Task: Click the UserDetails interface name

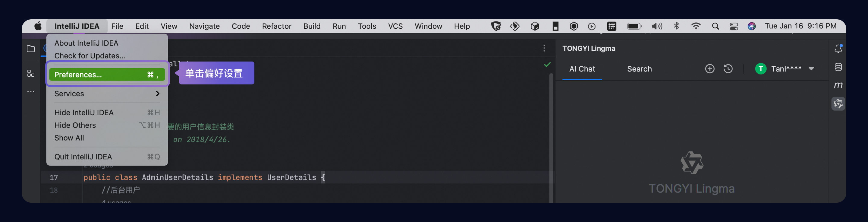Action: pos(291,177)
